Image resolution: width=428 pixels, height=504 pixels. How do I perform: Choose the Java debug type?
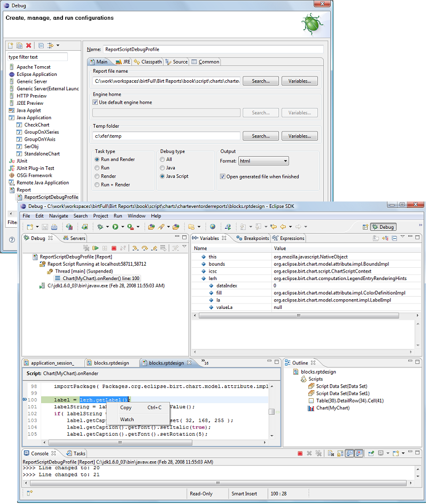point(162,168)
